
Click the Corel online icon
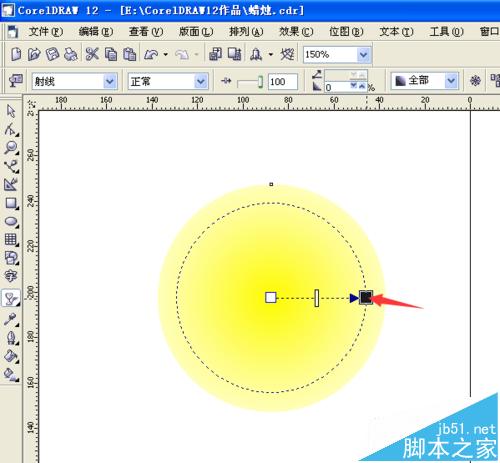pos(287,54)
